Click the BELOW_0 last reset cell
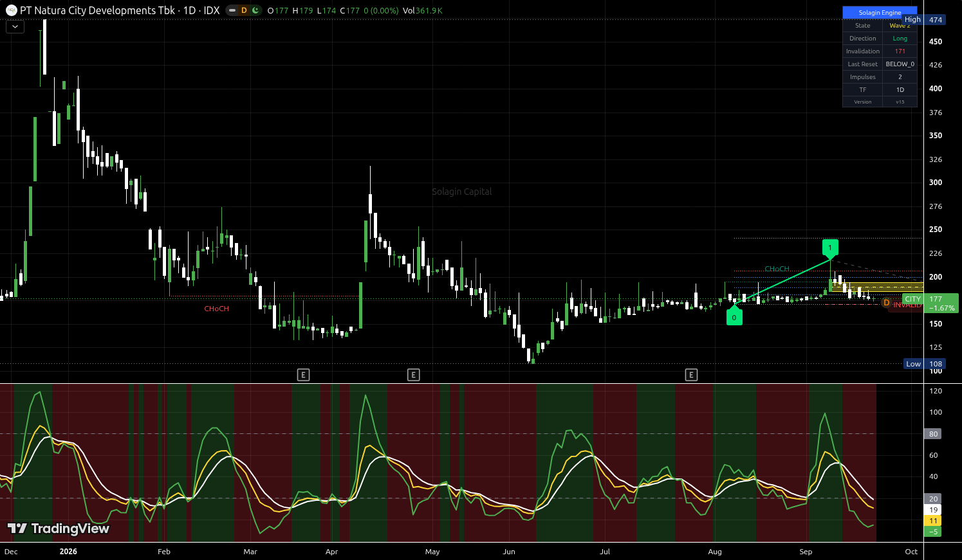962x560 pixels. (900, 64)
